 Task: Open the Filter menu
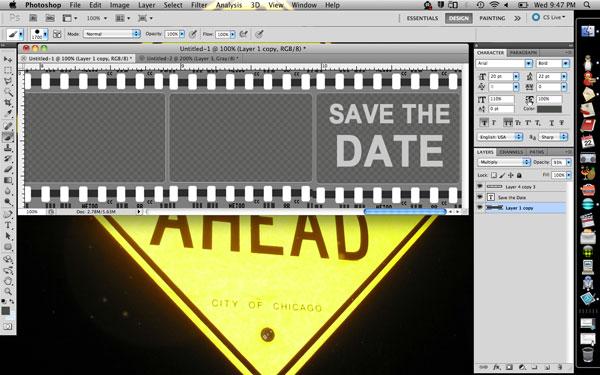click(199, 5)
